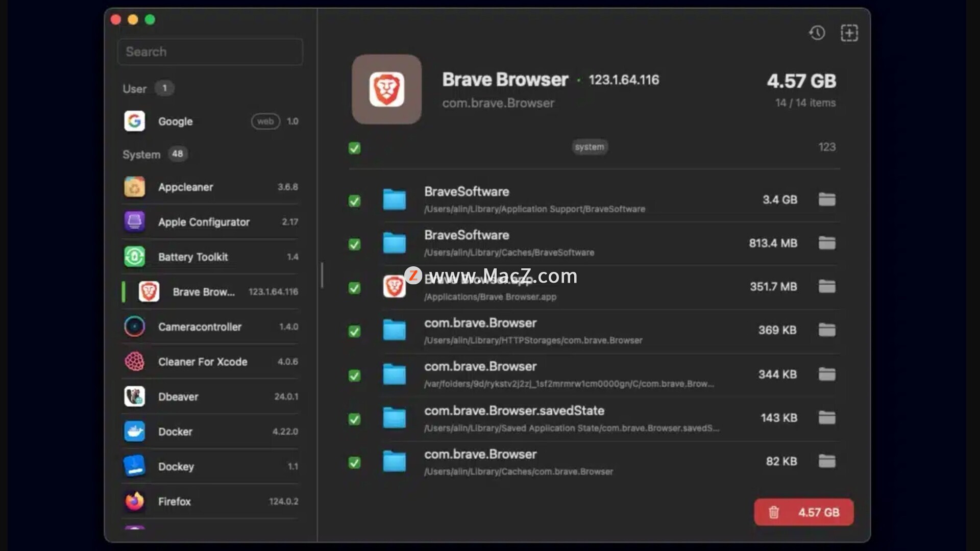The width and height of the screenshot is (980, 551).
Task: Click the 4.57 GB total size text
Action: pyautogui.click(x=801, y=81)
